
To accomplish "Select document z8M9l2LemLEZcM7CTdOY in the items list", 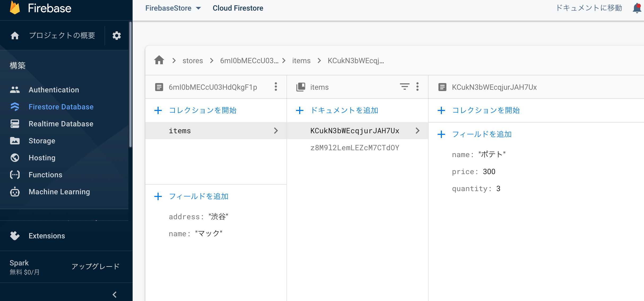I will click(x=355, y=148).
